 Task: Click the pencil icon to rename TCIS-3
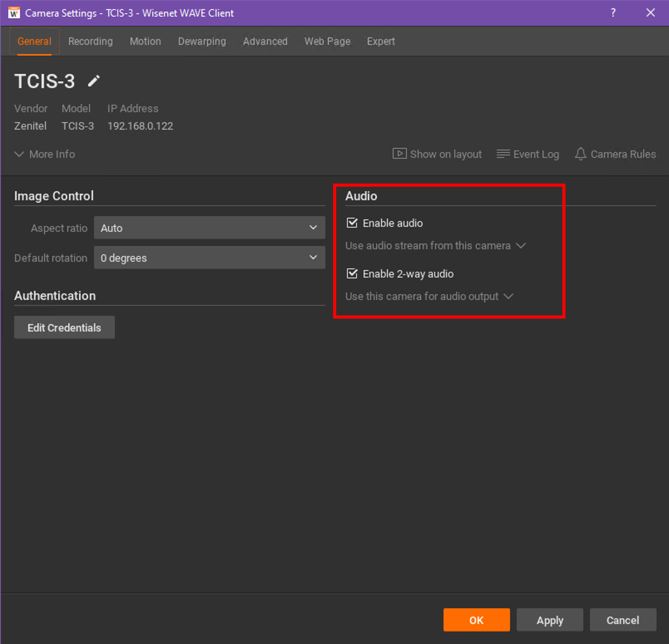94,81
